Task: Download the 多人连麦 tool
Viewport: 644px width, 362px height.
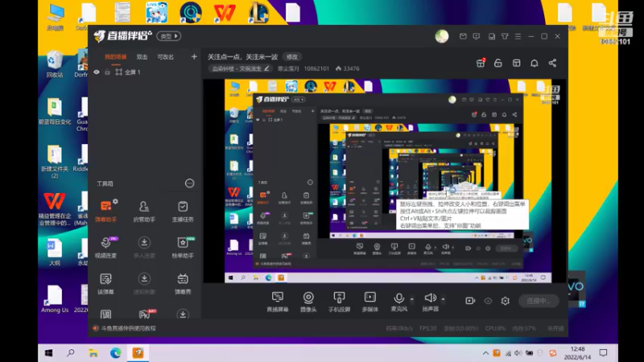Action: pos(144,247)
